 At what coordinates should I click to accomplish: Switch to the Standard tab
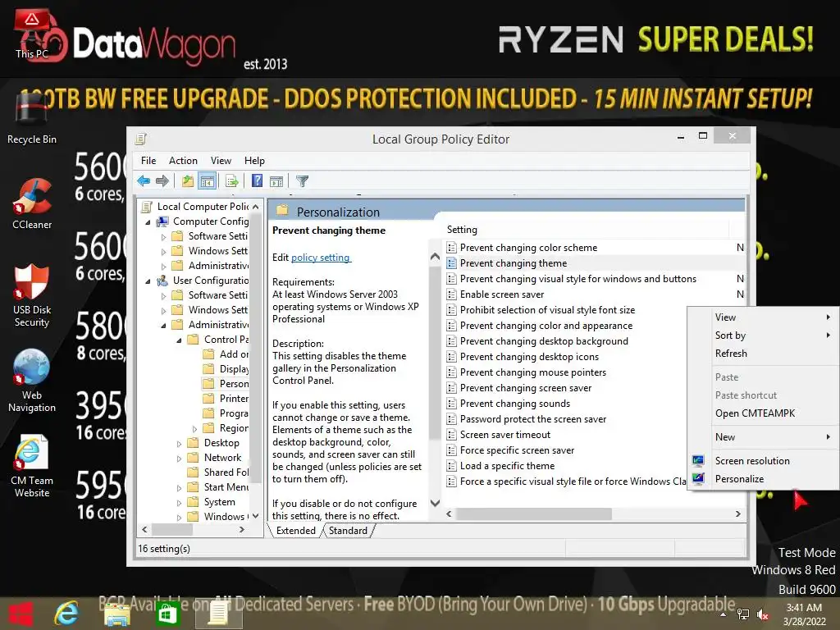(x=348, y=531)
